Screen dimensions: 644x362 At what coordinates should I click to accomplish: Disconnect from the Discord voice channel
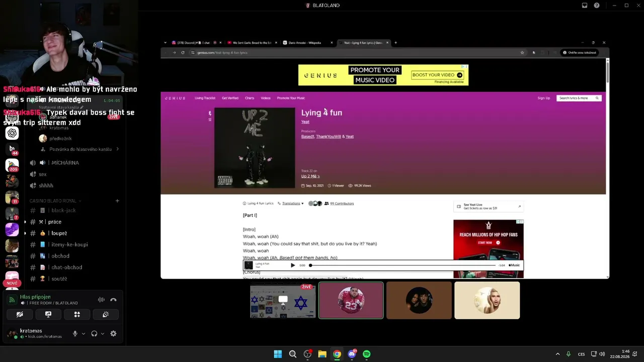[113, 300]
